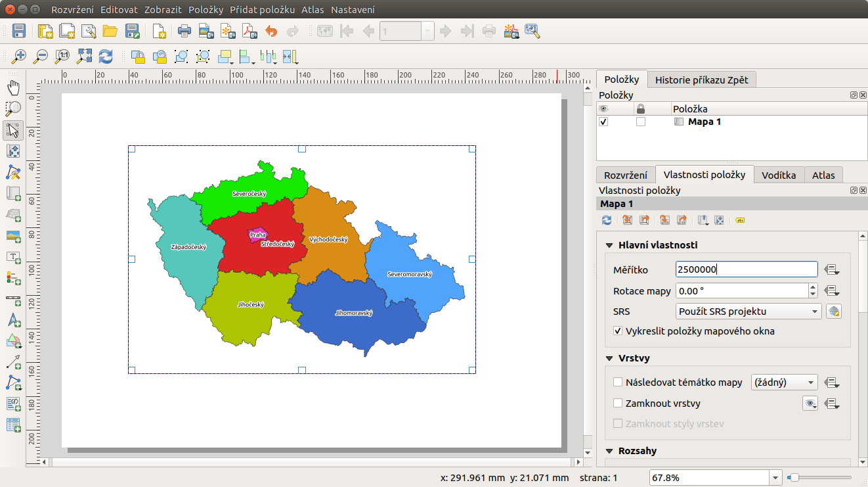Open the Nastavení menu
Image resolution: width=868 pixels, height=487 pixels.
353,10
